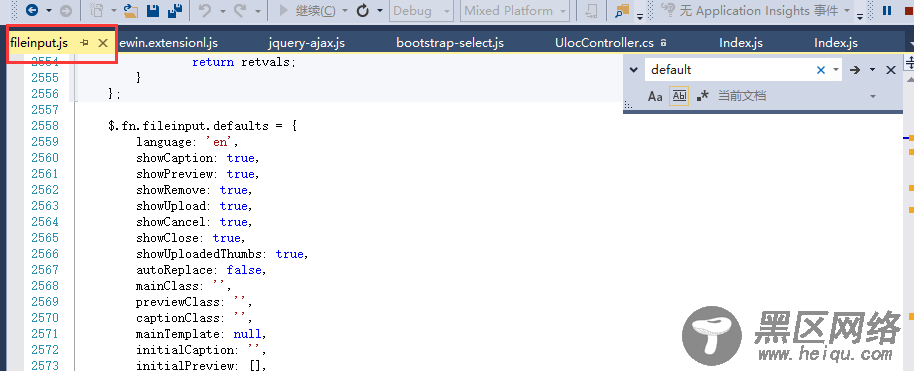
Task: Click the 'return retvals;' line
Action: point(244,62)
